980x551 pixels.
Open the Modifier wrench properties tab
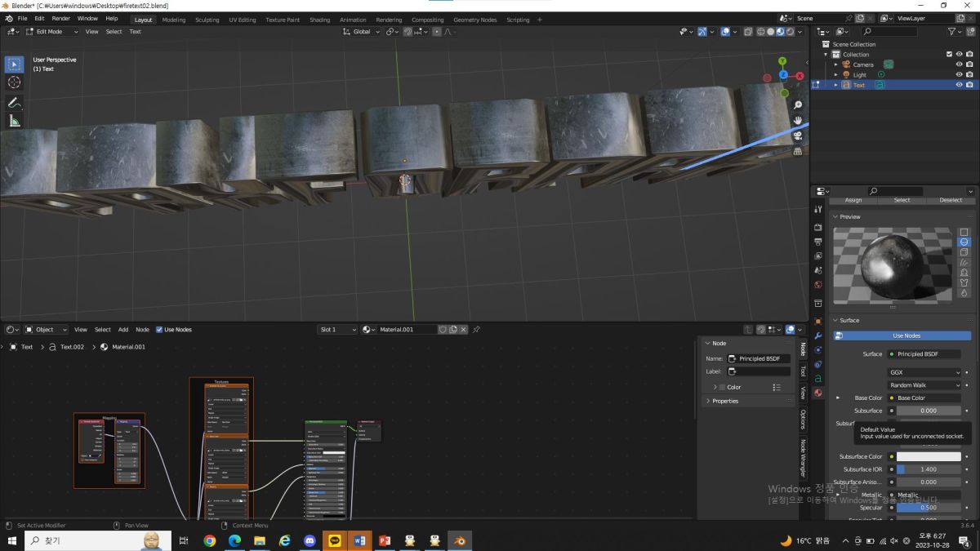coord(818,335)
